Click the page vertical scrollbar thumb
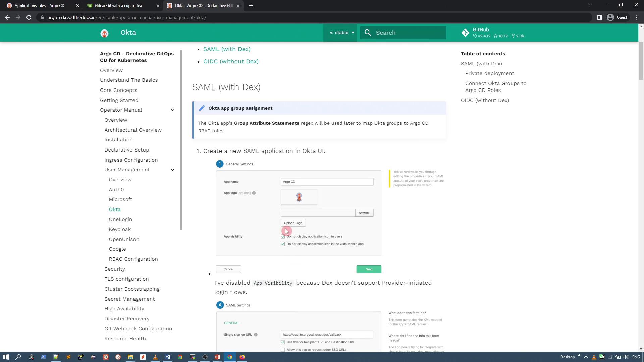Image resolution: width=644 pixels, height=362 pixels. point(641,61)
